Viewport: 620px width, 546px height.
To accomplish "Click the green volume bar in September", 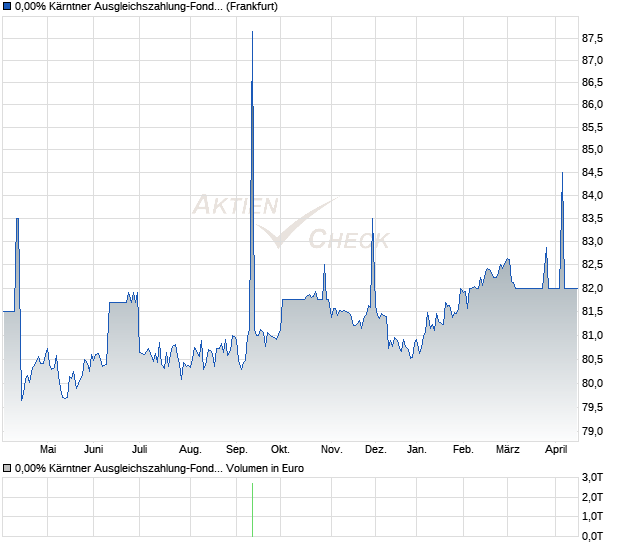I will pyautogui.click(x=252, y=510).
